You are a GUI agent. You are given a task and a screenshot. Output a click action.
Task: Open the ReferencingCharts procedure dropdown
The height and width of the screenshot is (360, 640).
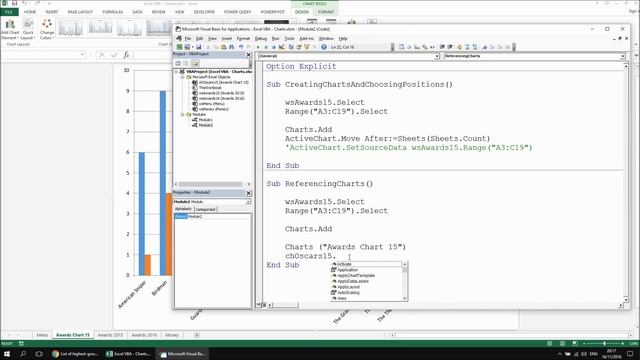point(622,56)
